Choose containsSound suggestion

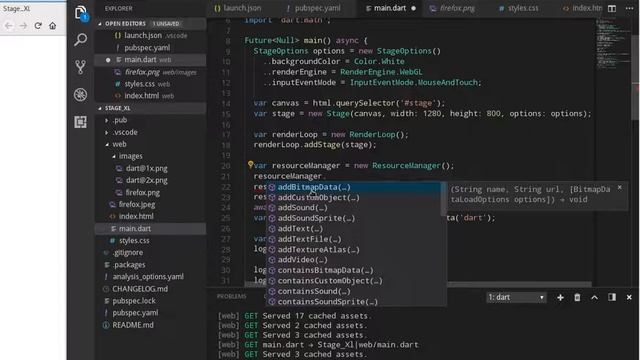(x=354, y=291)
